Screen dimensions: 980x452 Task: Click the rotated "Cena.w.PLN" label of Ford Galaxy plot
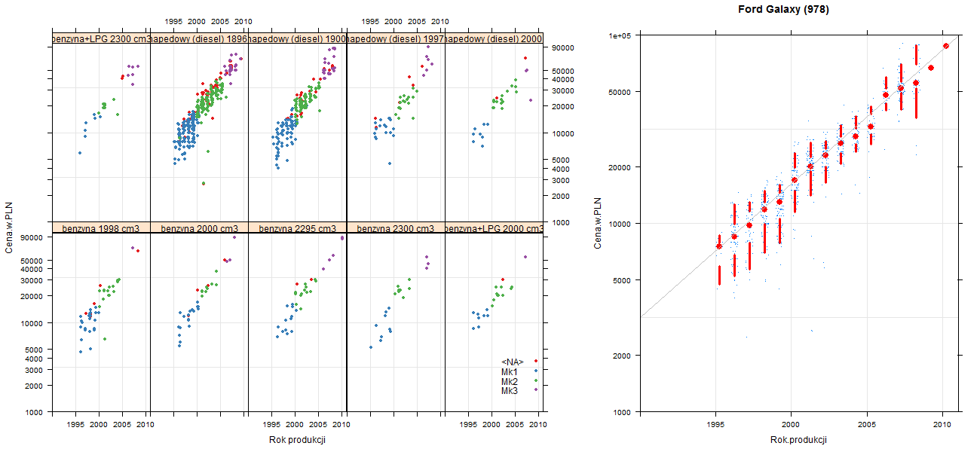[596, 223]
